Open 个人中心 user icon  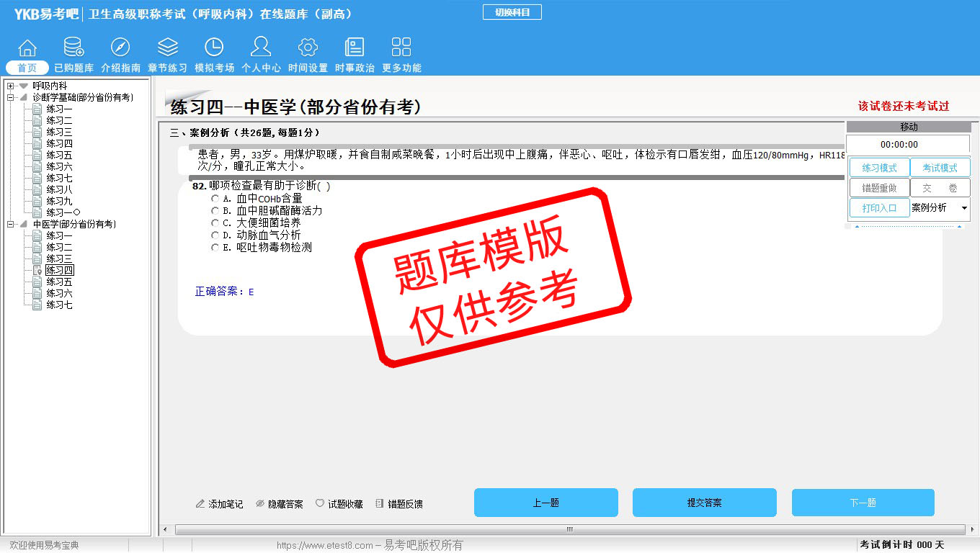point(260,48)
